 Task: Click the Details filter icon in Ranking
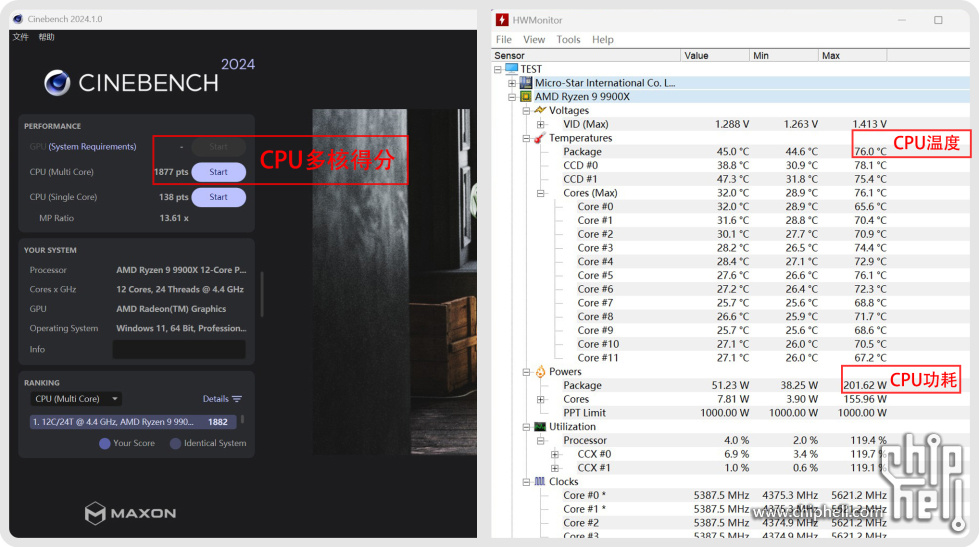[x=237, y=399]
